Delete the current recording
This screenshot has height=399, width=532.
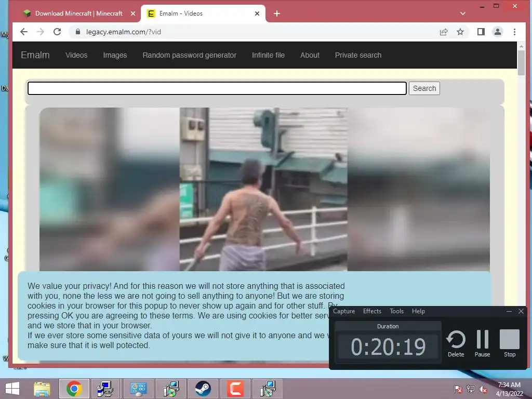(456, 344)
